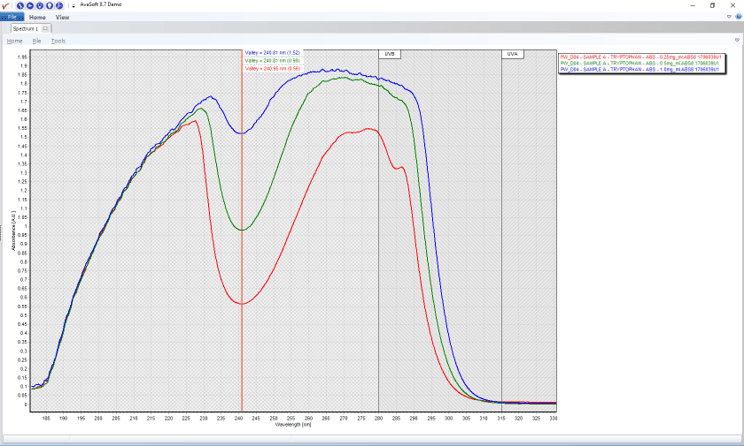The image size is (744, 446).
Task: Click the third blue quick-access toolbar icon
Action: (40, 6)
